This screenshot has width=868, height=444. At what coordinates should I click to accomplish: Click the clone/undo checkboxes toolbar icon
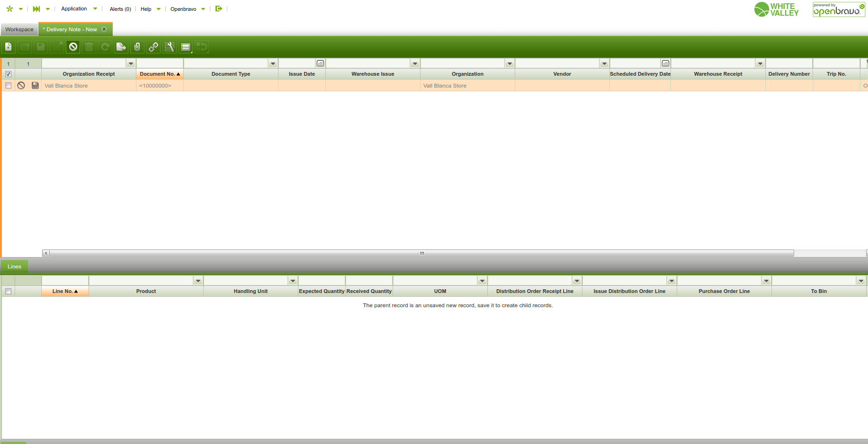[202, 47]
